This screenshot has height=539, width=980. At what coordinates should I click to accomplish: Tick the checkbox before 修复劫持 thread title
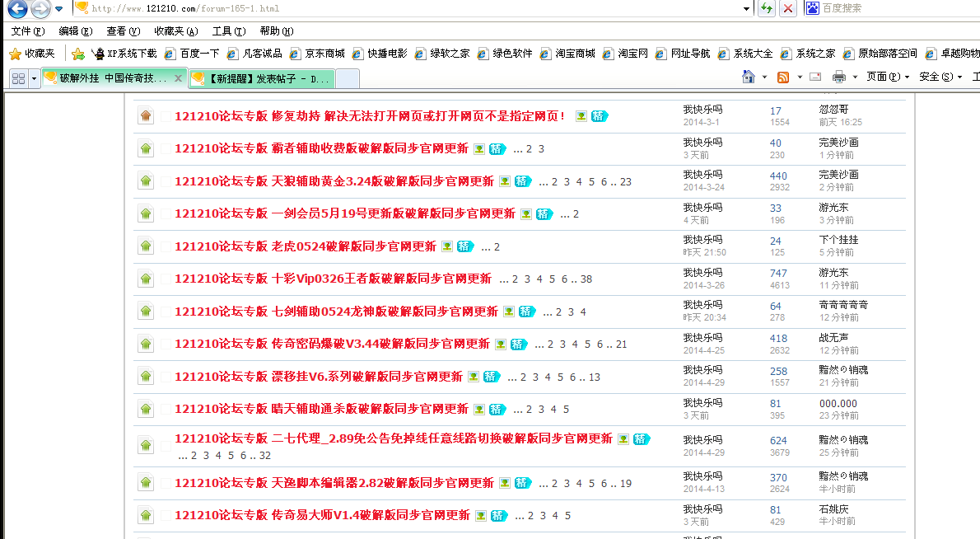(x=166, y=116)
